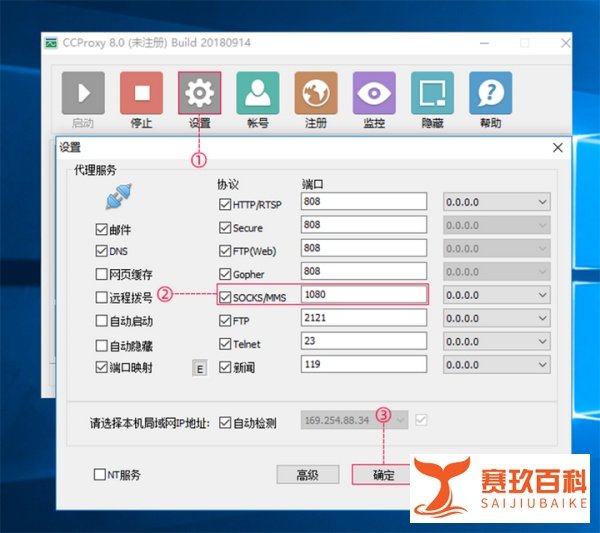Expand the 新闻 row address dropdown
The width and height of the screenshot is (600, 533).
(497, 365)
